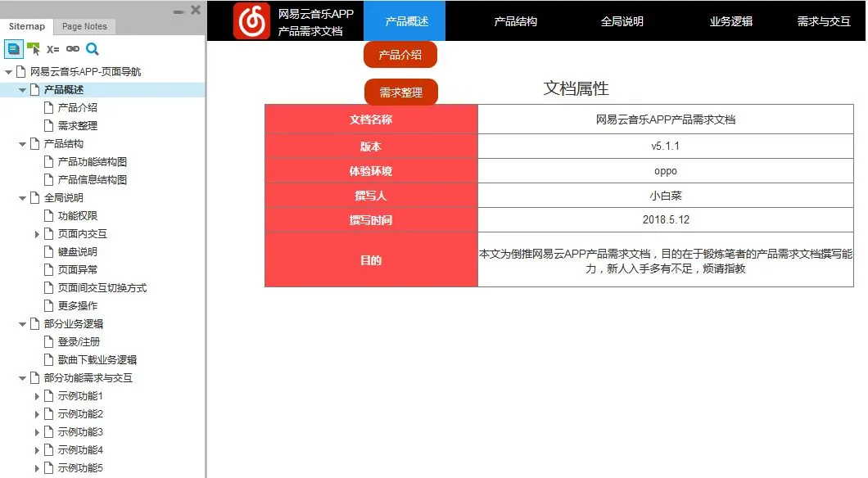The image size is (868, 478).
Task: Click the red 文档名称 table cell
Action: 371,120
